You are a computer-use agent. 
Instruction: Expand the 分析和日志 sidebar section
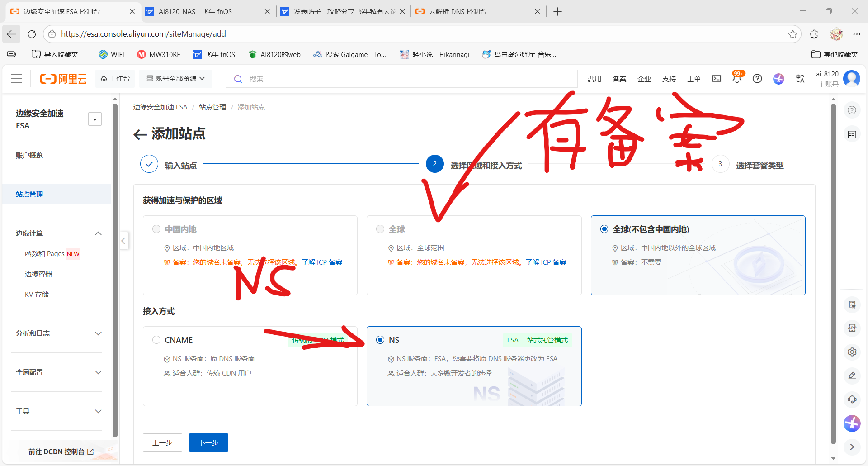[98, 333]
